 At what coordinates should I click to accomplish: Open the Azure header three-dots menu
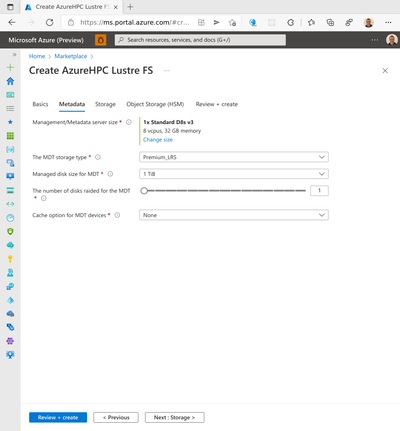tap(375, 40)
